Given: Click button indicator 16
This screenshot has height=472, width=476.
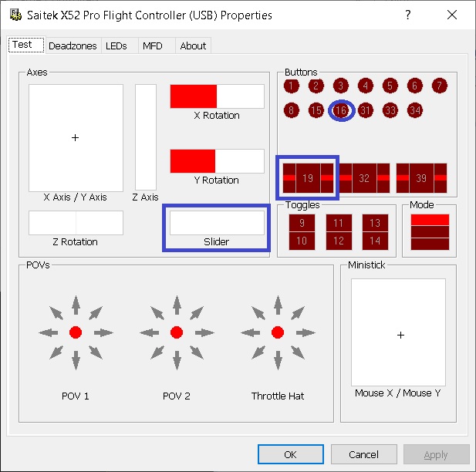Looking at the screenshot, I should click(341, 110).
